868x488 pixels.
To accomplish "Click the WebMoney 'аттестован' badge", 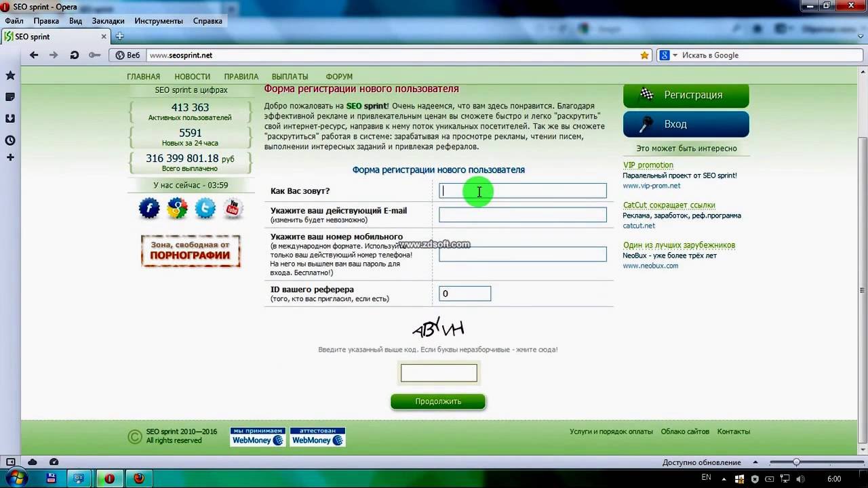I will [317, 436].
